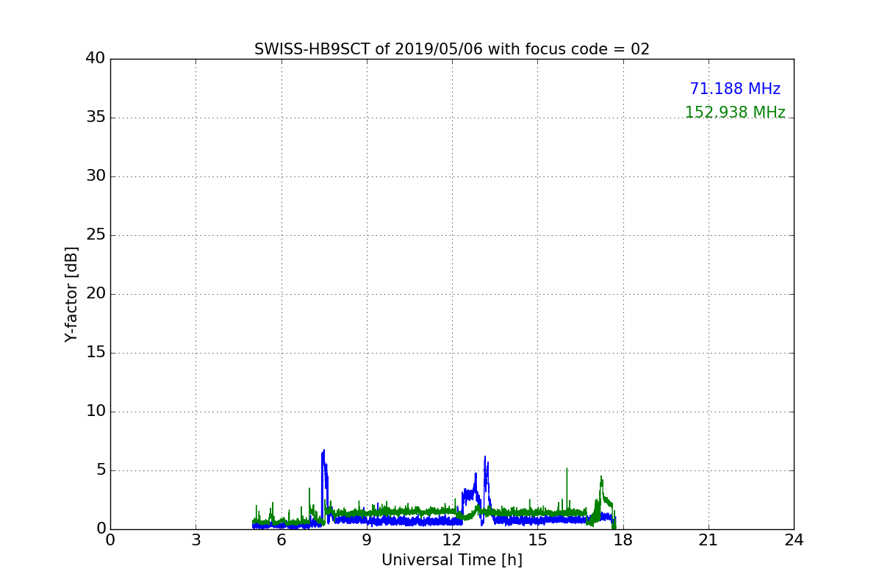This screenshot has width=882, height=588.
Task: Click the 10 tick label on y-axis
Action: pos(96,412)
